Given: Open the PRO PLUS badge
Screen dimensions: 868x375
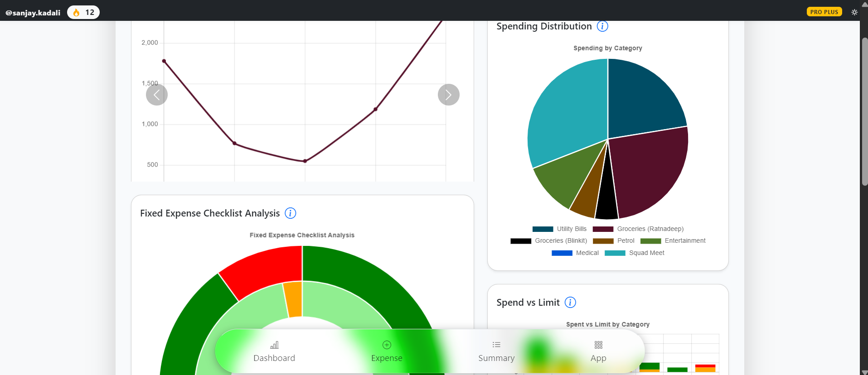Looking at the screenshot, I should point(824,12).
